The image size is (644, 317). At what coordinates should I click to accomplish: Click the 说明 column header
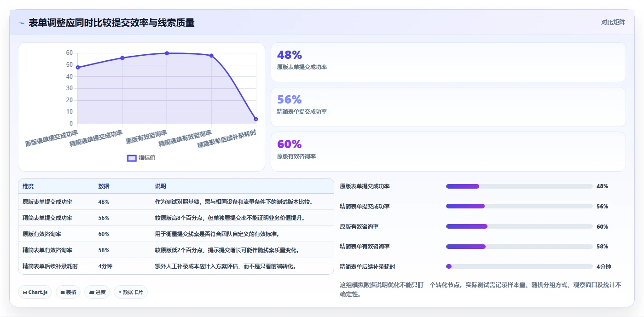161,186
